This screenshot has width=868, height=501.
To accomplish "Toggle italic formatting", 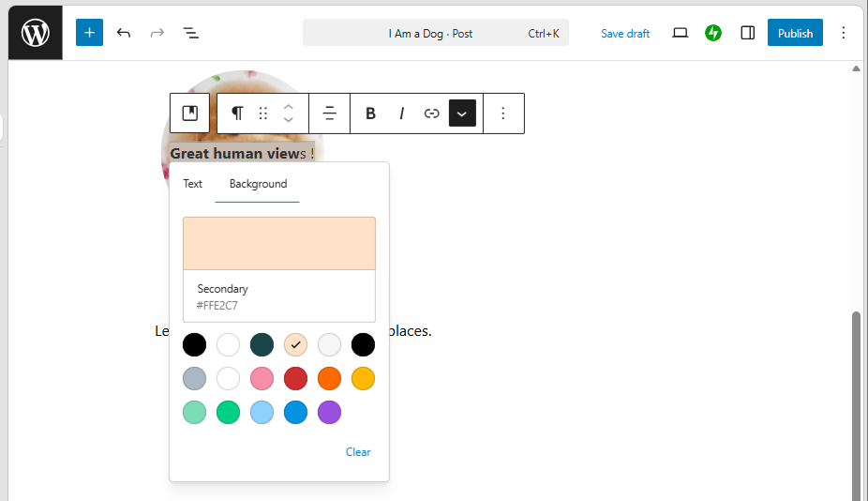I will [x=401, y=114].
